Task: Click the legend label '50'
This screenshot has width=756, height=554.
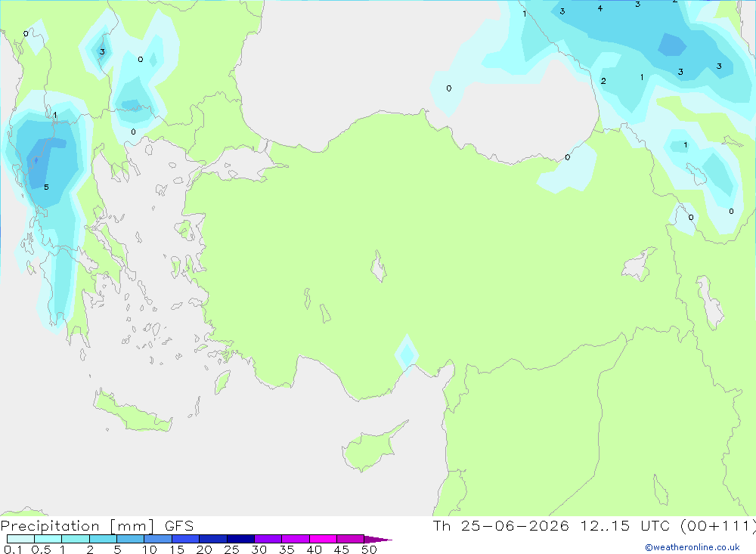Action: pos(369,549)
